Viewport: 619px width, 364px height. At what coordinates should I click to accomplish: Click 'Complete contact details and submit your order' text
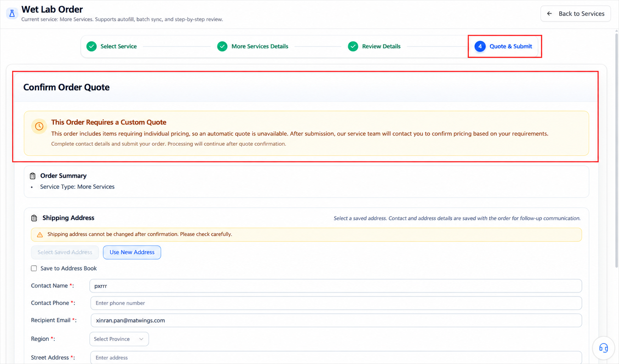point(169,144)
